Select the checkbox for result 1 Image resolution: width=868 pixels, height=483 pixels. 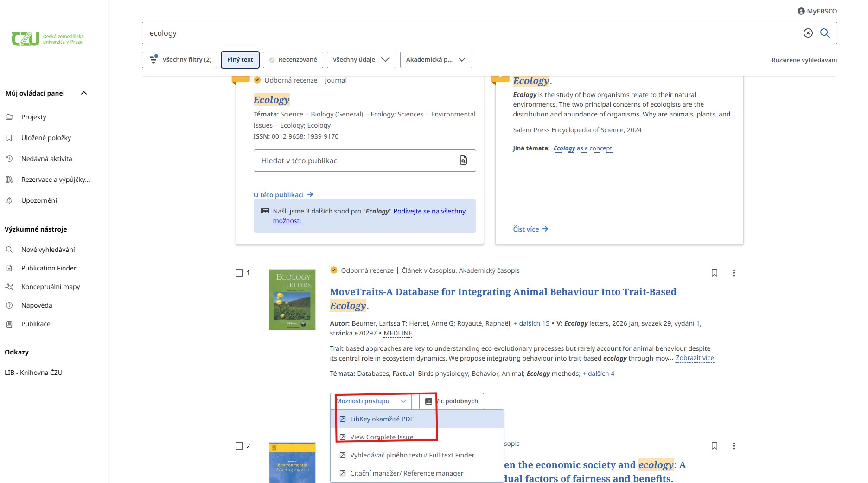click(239, 273)
